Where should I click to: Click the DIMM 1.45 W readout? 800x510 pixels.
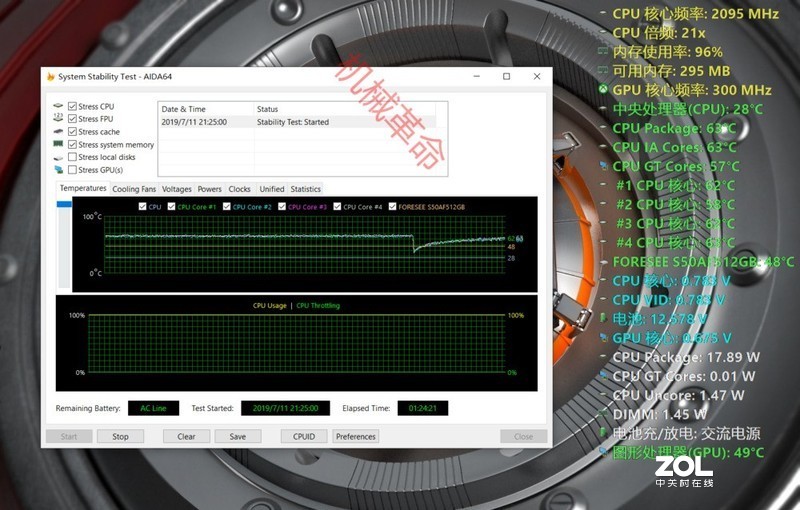[x=660, y=414]
